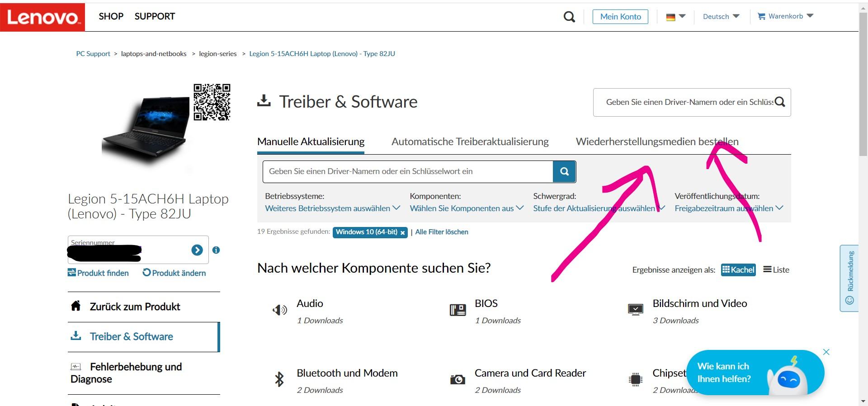This screenshot has height=406, width=868.
Task: Click the Audio speaker icon
Action: (x=280, y=310)
